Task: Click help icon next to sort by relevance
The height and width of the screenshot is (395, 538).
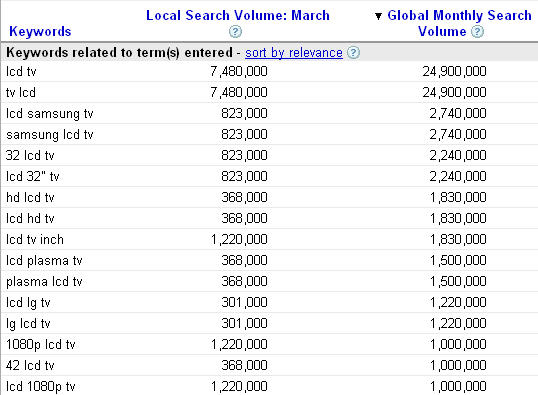Action: pyautogui.click(x=353, y=53)
